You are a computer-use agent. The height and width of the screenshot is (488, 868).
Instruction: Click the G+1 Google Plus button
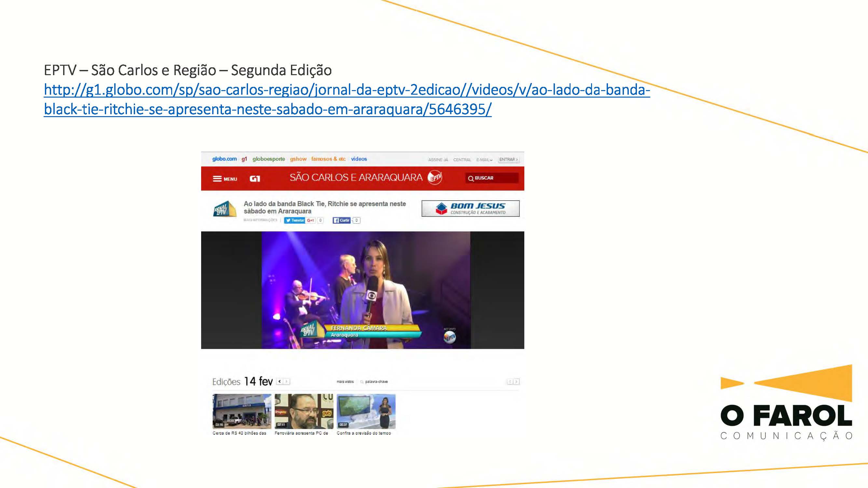[310, 220]
